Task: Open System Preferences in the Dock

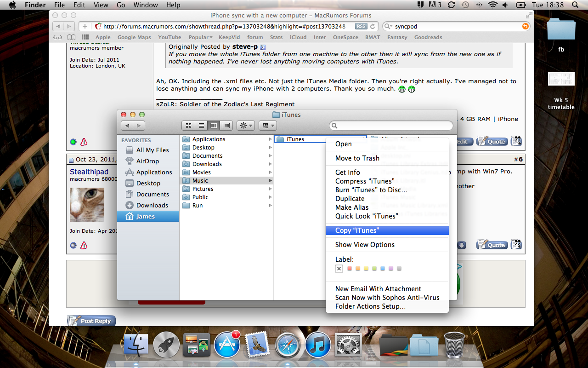Action: (x=348, y=345)
